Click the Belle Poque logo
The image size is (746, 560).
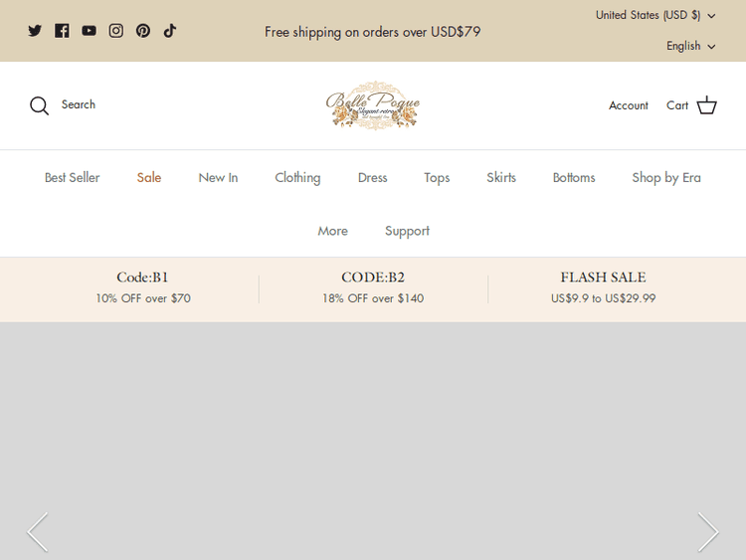373,105
